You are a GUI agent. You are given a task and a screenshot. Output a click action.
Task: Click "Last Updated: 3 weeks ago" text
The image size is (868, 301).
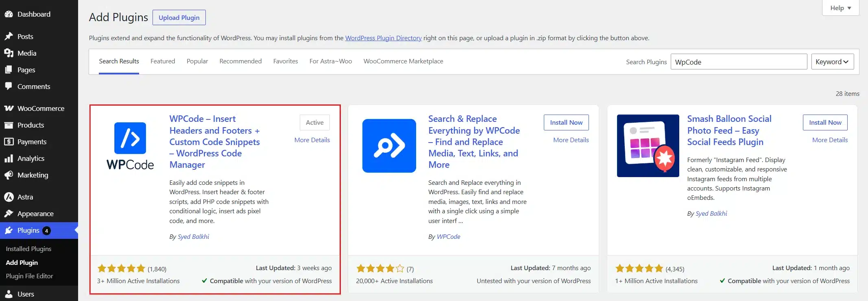click(x=294, y=268)
